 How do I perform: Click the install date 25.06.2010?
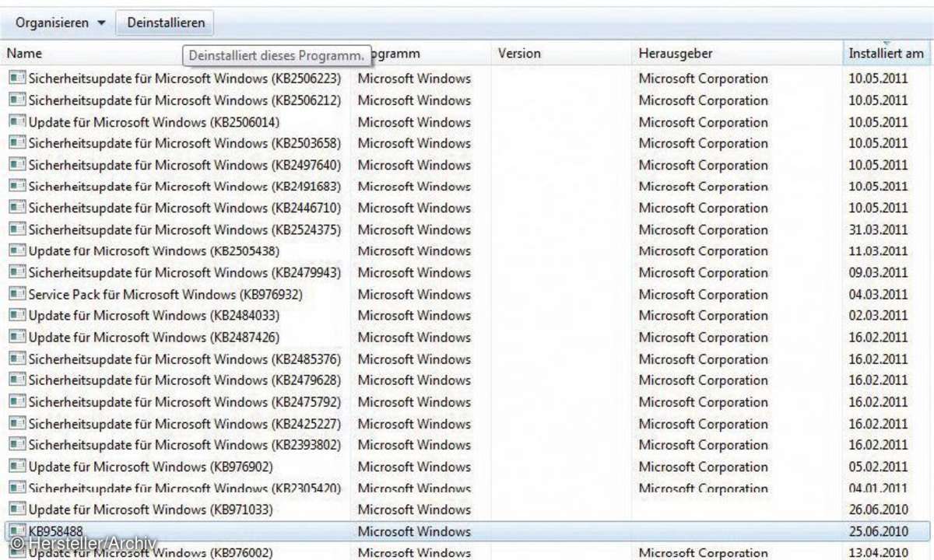pos(878,531)
